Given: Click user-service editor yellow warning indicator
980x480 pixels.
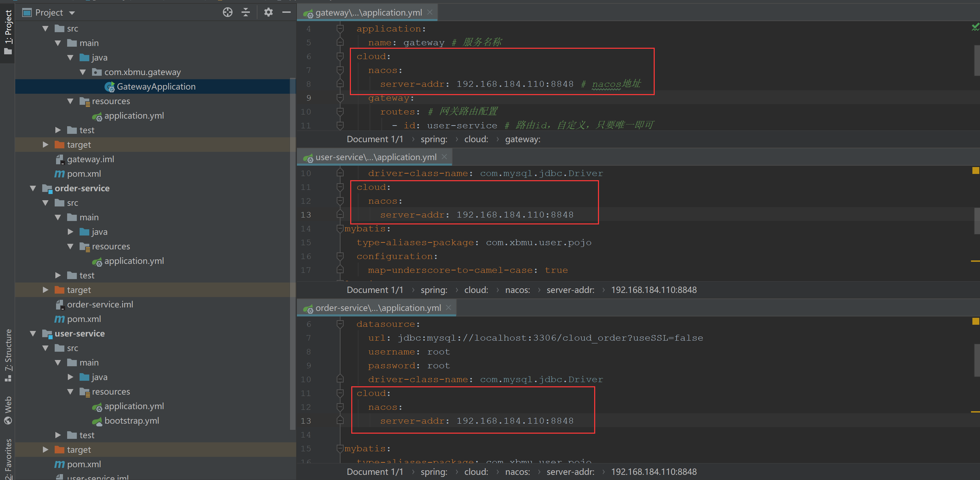Looking at the screenshot, I should pyautogui.click(x=976, y=170).
